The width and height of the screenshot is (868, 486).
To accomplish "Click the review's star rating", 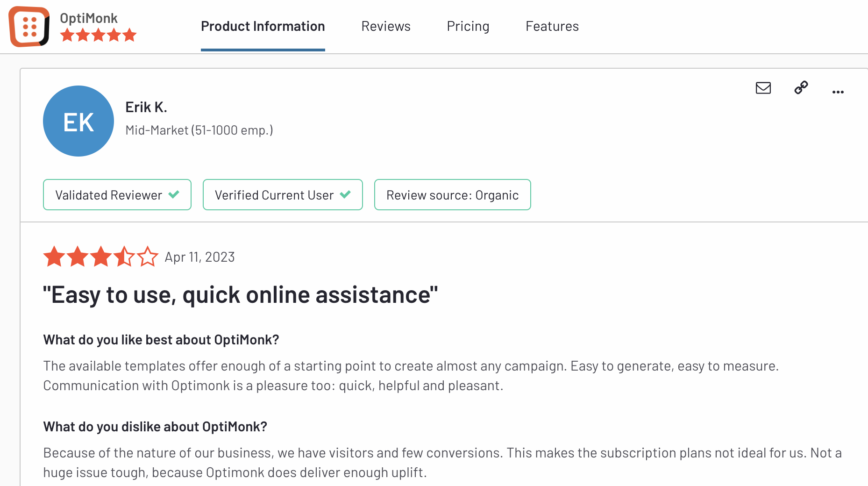I will point(101,257).
